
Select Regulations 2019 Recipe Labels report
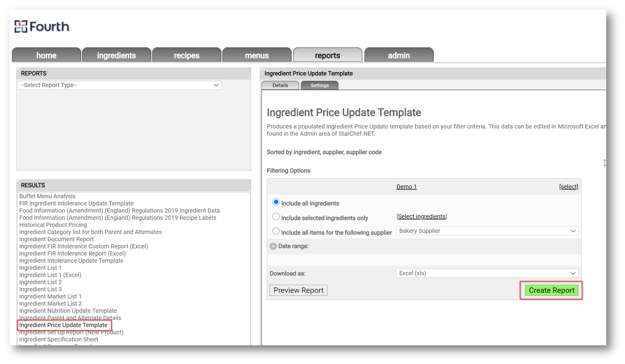118,218
